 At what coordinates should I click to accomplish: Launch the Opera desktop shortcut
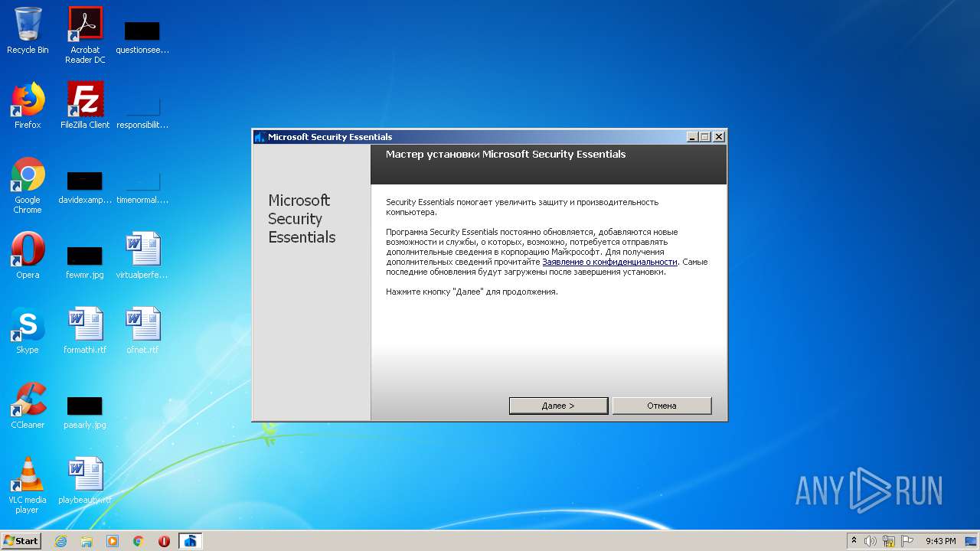pos(28,256)
